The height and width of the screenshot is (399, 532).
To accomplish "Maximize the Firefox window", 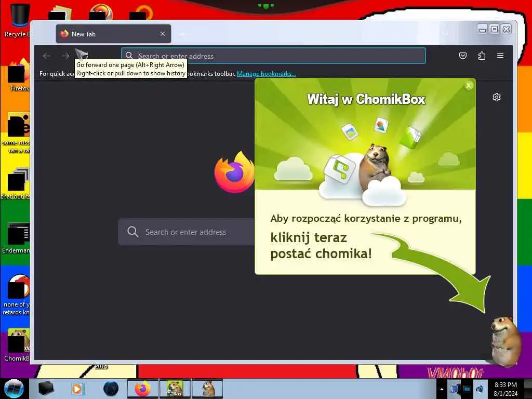I will [x=495, y=30].
